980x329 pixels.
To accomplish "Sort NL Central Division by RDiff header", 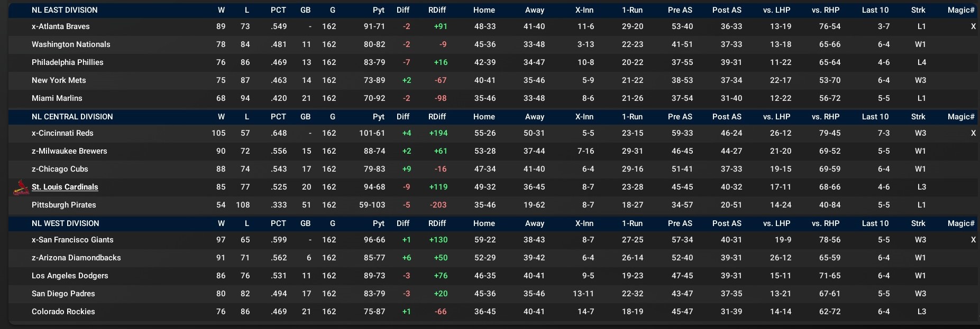I will point(437,117).
